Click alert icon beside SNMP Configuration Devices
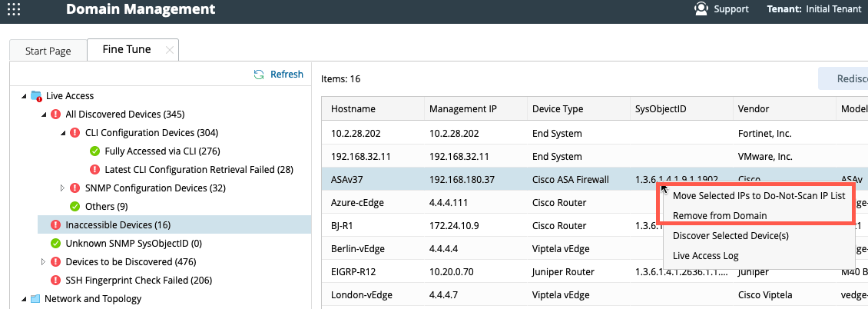The height and width of the screenshot is (309, 868). [x=75, y=188]
